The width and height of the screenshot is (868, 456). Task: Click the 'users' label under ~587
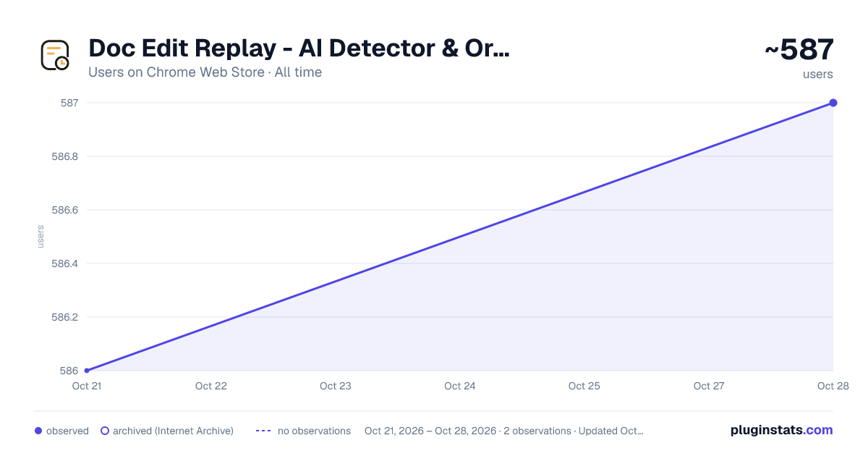pyautogui.click(x=818, y=75)
